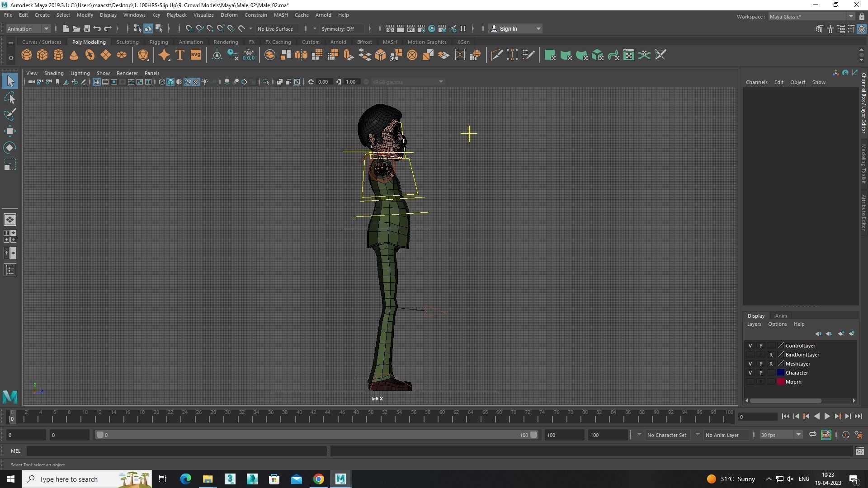
Task: Open Microsoft Edge from the taskbar
Action: click(x=185, y=479)
